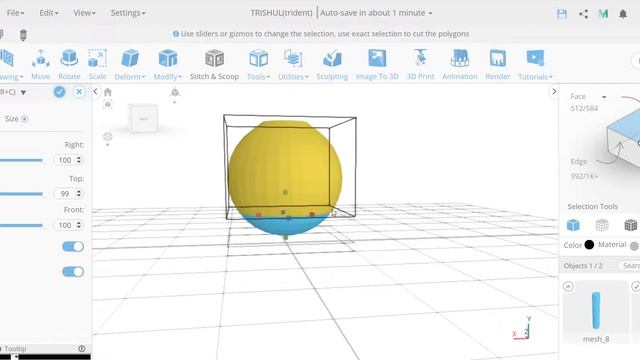
Task: Open the View menu
Action: [84, 13]
